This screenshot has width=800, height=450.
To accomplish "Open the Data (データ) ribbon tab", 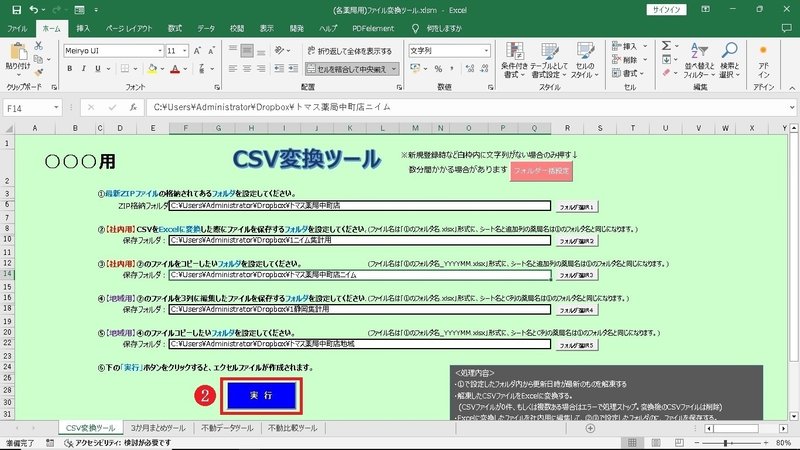I will click(206, 29).
